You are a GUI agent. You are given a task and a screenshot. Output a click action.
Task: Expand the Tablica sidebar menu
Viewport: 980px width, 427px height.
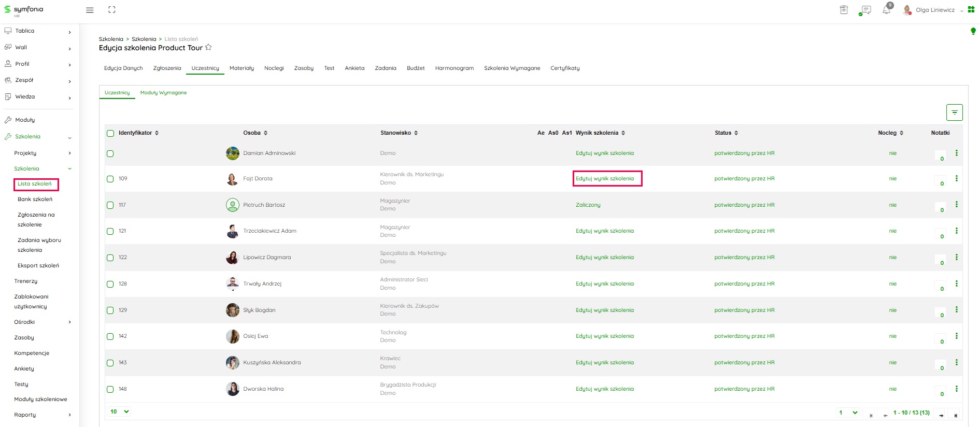[37, 31]
